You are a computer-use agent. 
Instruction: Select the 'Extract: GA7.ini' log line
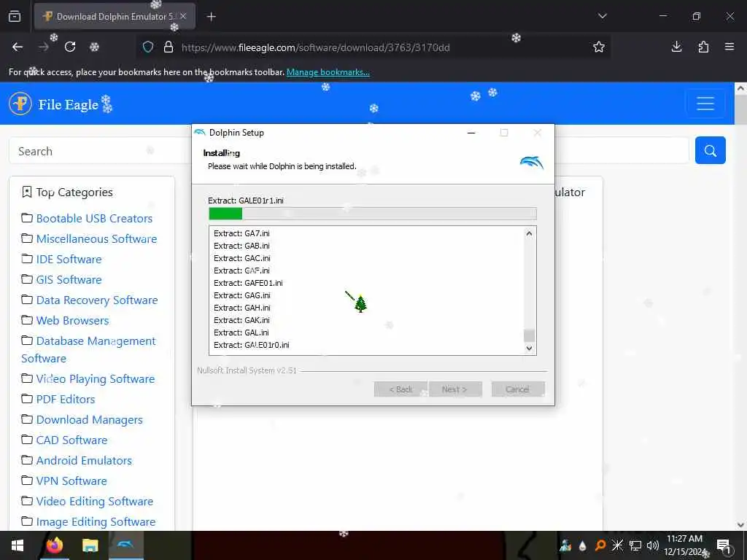click(x=241, y=233)
